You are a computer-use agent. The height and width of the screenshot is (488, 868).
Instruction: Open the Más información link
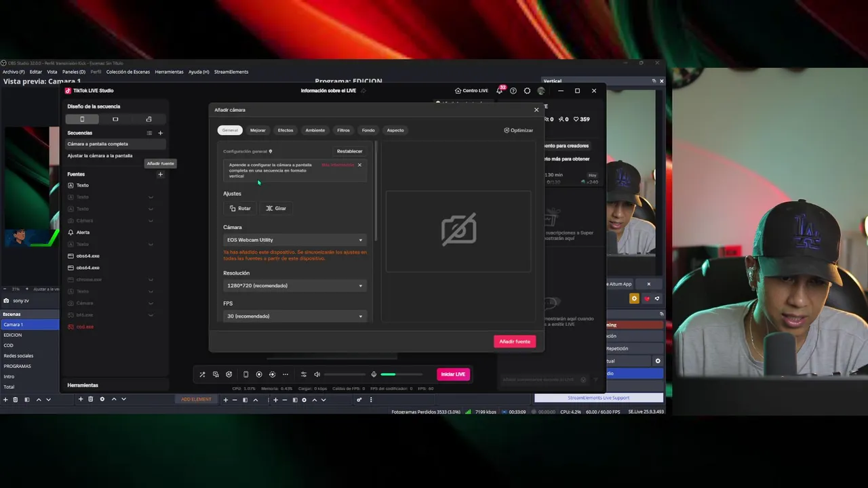tap(338, 165)
